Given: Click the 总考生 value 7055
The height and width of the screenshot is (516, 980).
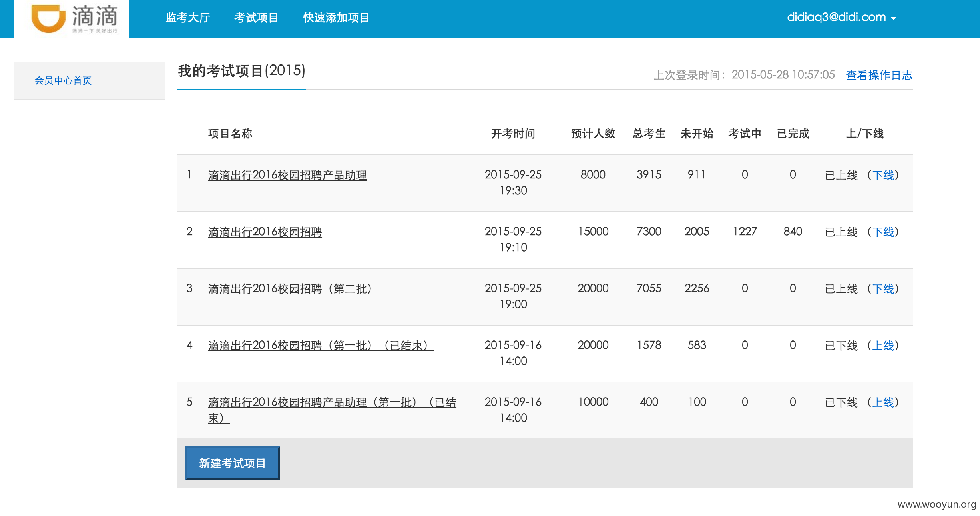Looking at the screenshot, I should pos(649,288).
